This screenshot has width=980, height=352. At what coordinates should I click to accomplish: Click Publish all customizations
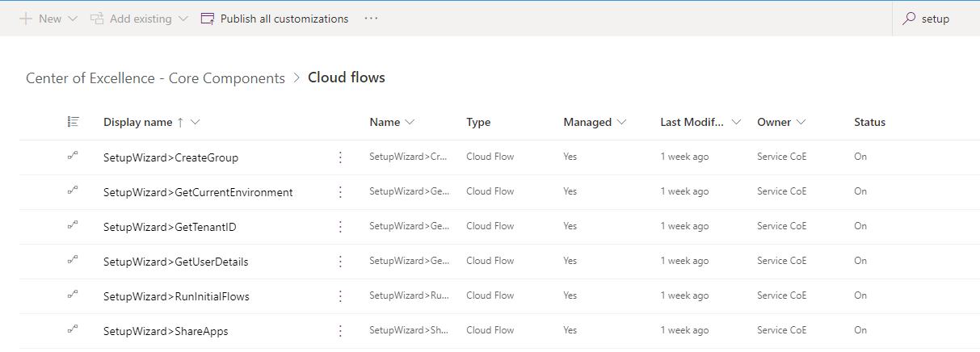[x=275, y=19]
